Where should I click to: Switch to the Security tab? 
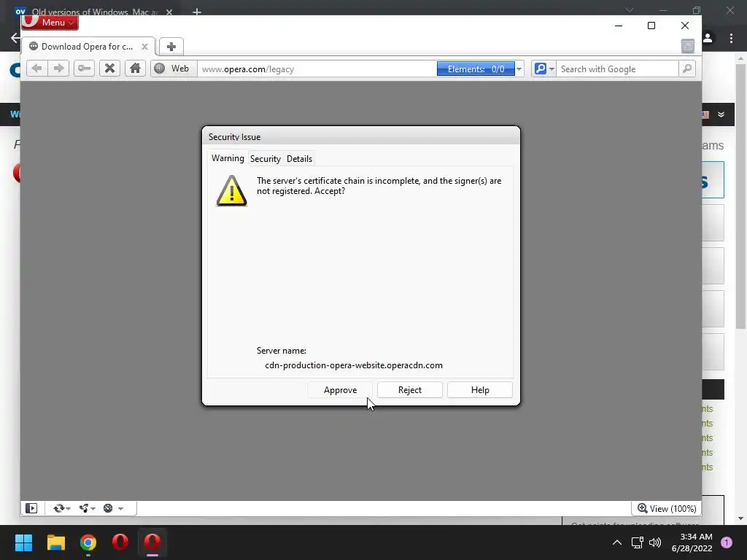[266, 158]
